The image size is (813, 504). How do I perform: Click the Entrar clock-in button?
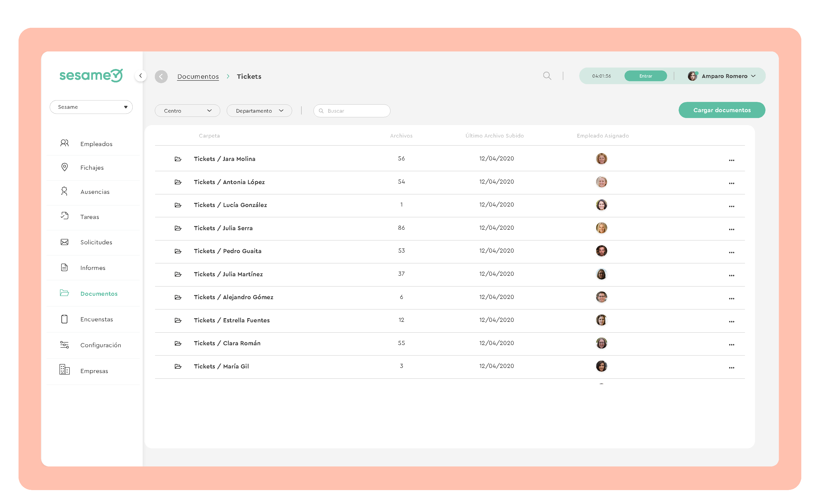point(645,76)
